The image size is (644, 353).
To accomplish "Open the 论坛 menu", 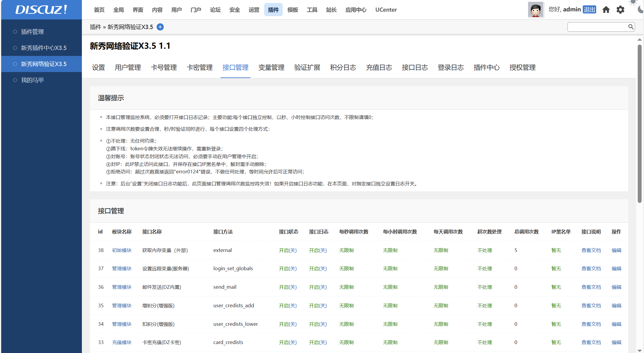I will pos(215,10).
